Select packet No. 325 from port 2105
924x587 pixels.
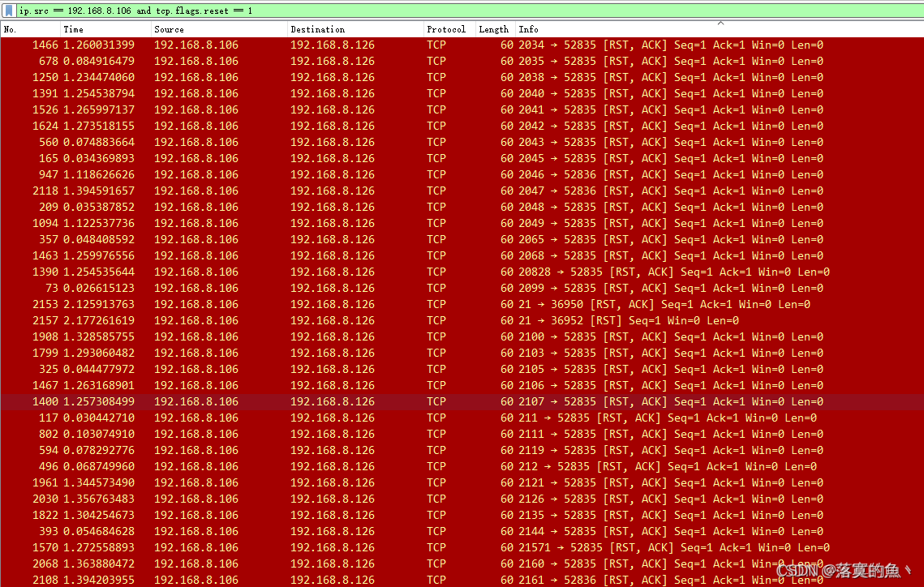pyautogui.click(x=462, y=369)
